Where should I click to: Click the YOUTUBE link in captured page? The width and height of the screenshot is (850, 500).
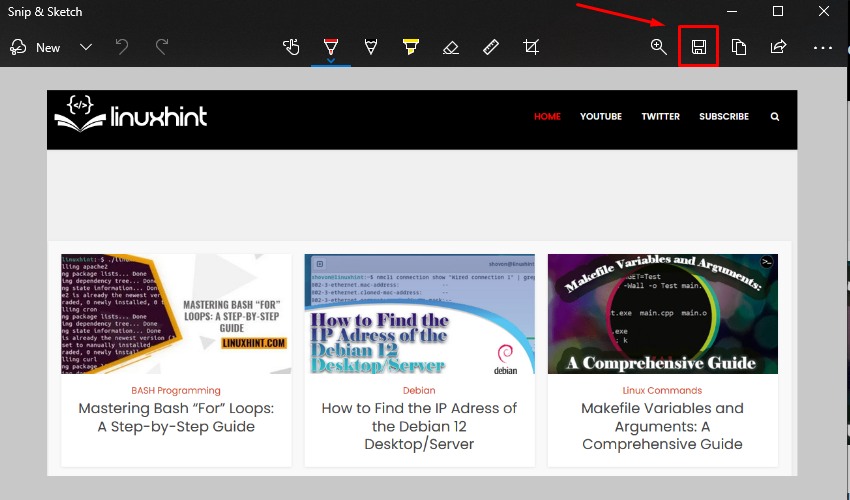click(x=601, y=117)
